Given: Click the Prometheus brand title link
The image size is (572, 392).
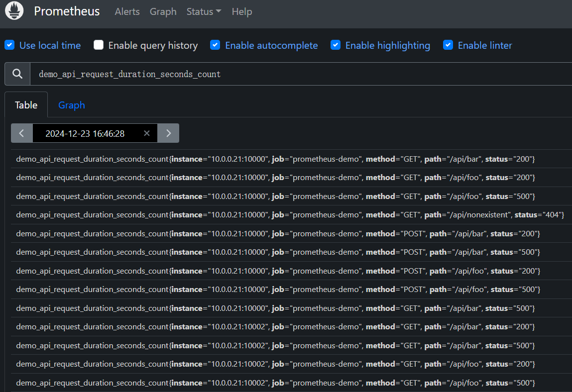Looking at the screenshot, I should point(67,11).
